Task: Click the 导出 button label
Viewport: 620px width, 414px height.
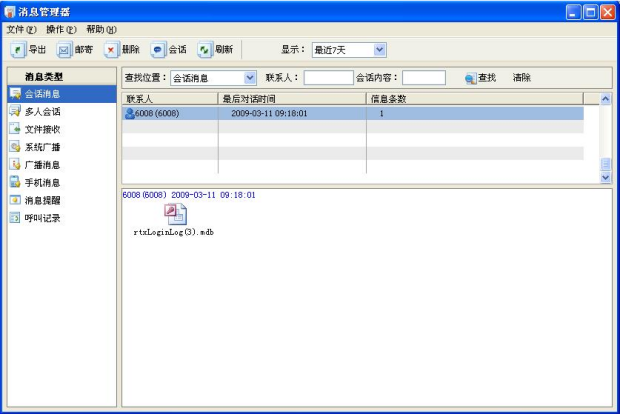Action: 37,49
